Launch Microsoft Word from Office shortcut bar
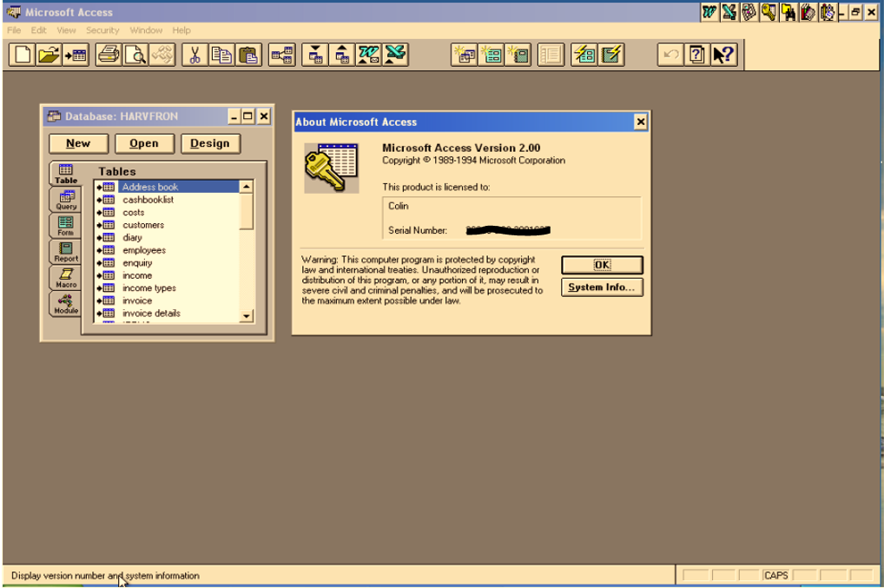The image size is (884, 588). click(x=709, y=12)
